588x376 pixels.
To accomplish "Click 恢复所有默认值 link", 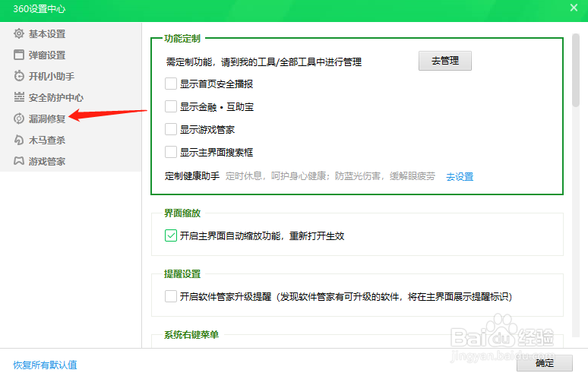I will point(45,365).
